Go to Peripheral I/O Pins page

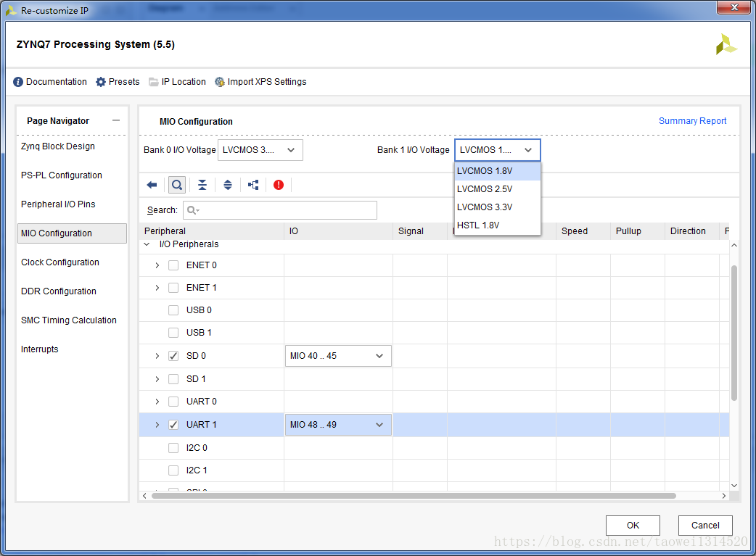[58, 204]
